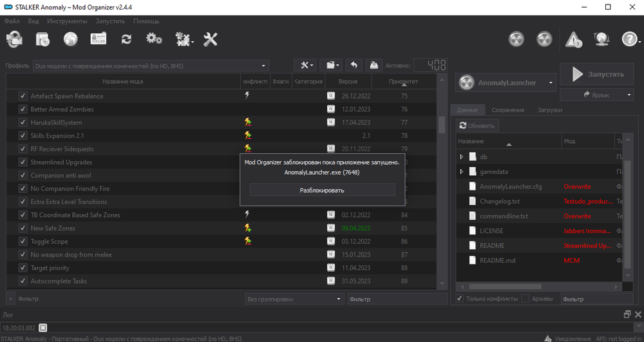Open the 'Без группировки' grouping dropdown
644x342 pixels.
pos(294,299)
